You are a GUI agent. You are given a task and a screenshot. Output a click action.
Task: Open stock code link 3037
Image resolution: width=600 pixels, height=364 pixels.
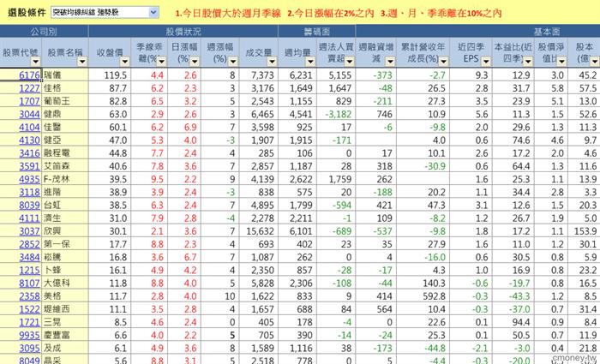pos(29,231)
